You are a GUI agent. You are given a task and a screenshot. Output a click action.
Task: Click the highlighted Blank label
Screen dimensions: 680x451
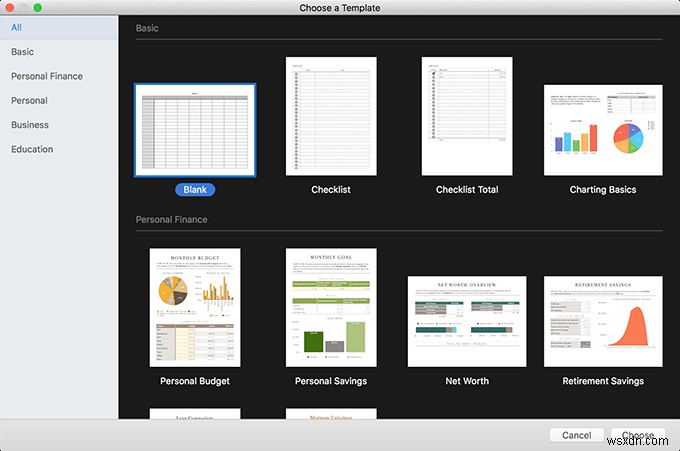point(195,190)
